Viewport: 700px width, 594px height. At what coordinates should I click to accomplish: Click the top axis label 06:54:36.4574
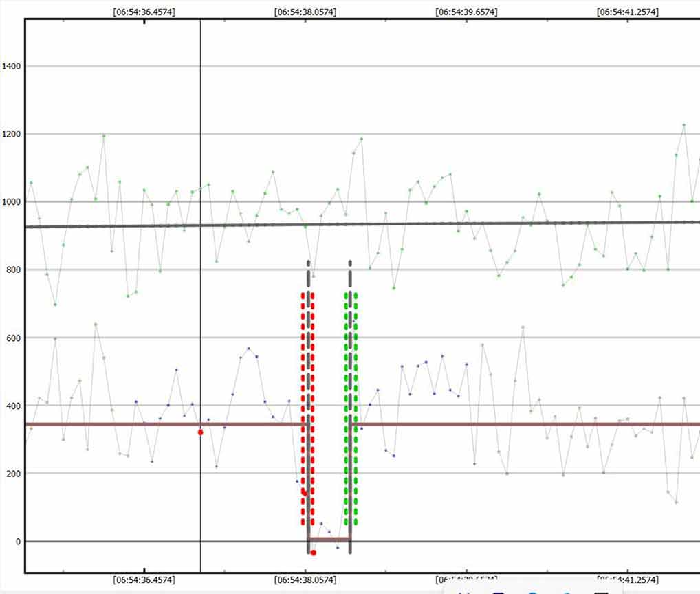144,12
